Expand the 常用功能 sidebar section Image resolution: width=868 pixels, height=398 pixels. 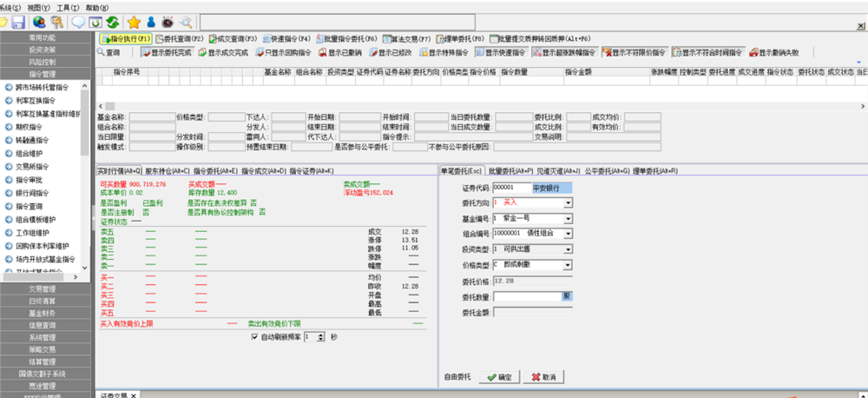[x=45, y=37]
